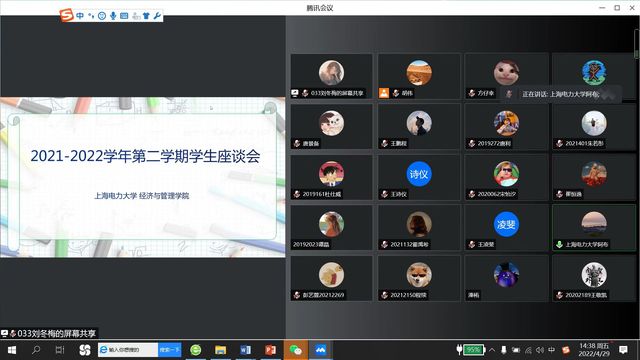Click the taskbar search input field

tap(128, 350)
